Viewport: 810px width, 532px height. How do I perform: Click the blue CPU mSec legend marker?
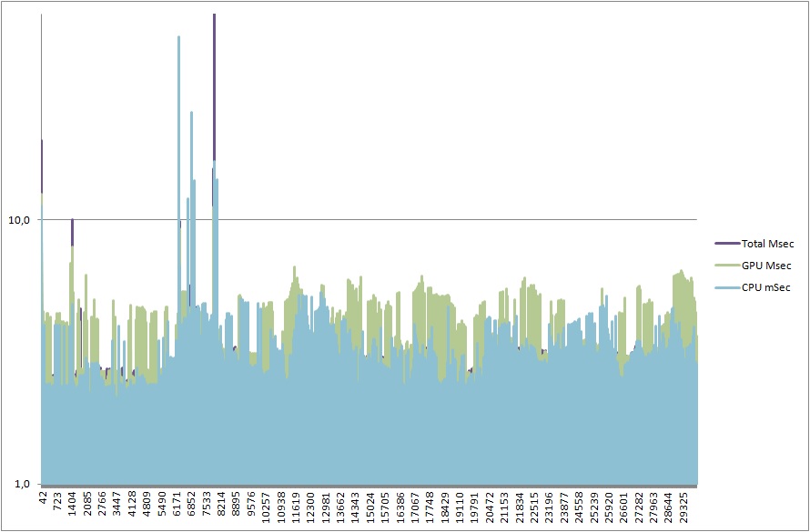[727, 288]
